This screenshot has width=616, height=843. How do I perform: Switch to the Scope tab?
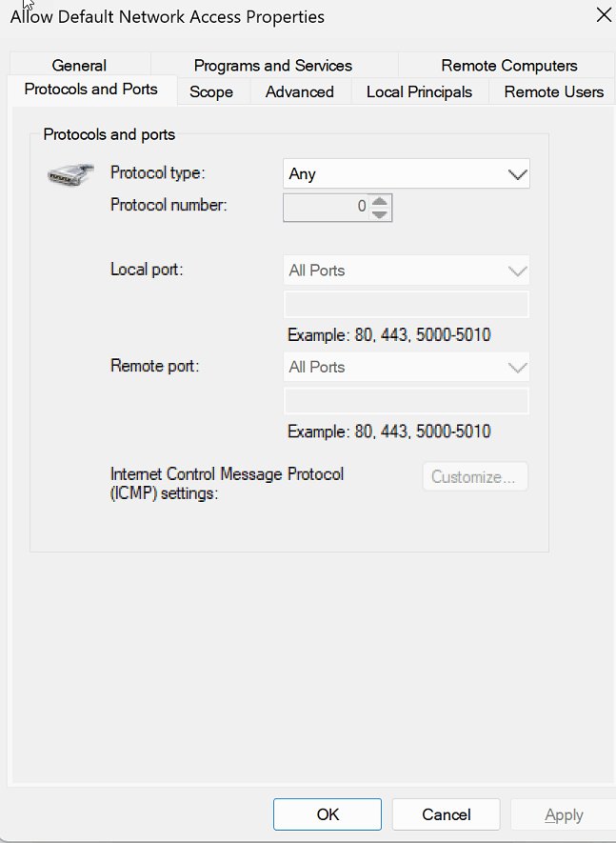211,92
